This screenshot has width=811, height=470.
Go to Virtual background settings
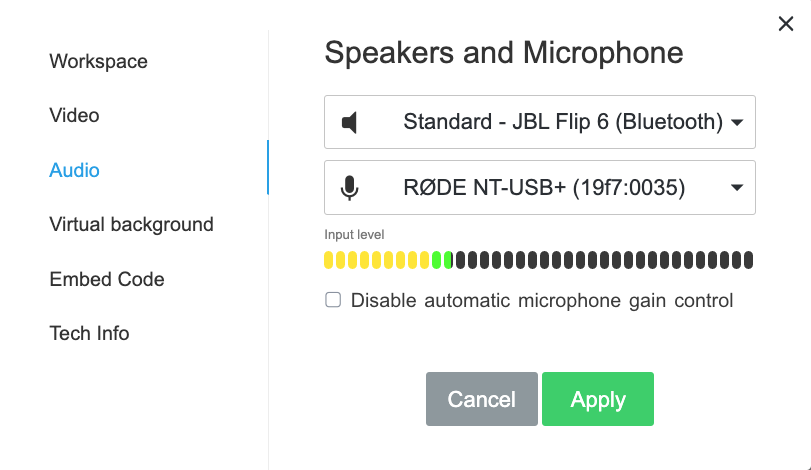click(131, 224)
